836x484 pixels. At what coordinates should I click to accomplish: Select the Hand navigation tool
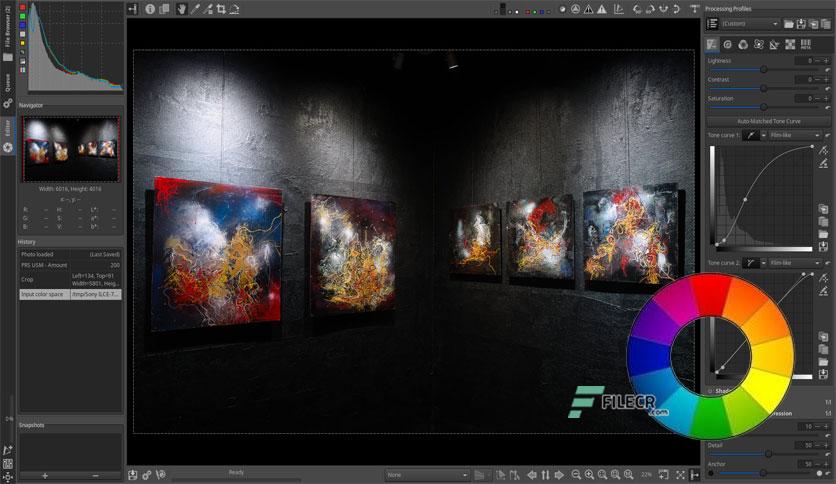click(x=182, y=9)
